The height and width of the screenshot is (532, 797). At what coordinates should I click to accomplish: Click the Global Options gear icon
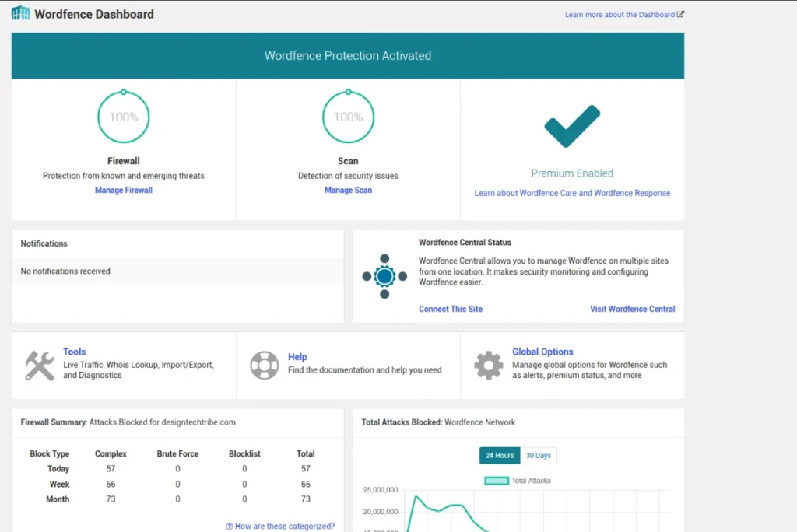click(x=489, y=366)
